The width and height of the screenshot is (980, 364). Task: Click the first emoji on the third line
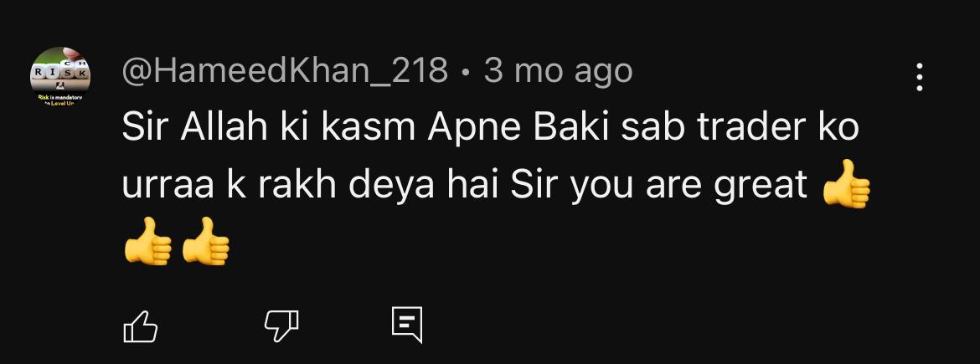[148, 241]
